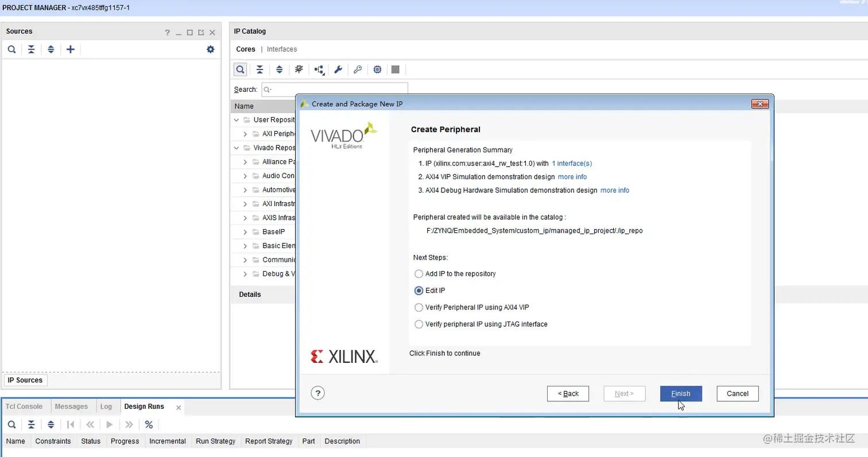Click the Sources panel search icon

11,49
